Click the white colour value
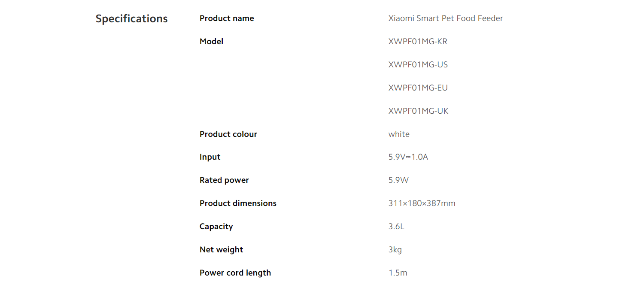Viewport: 644px width, 297px height. [399, 134]
